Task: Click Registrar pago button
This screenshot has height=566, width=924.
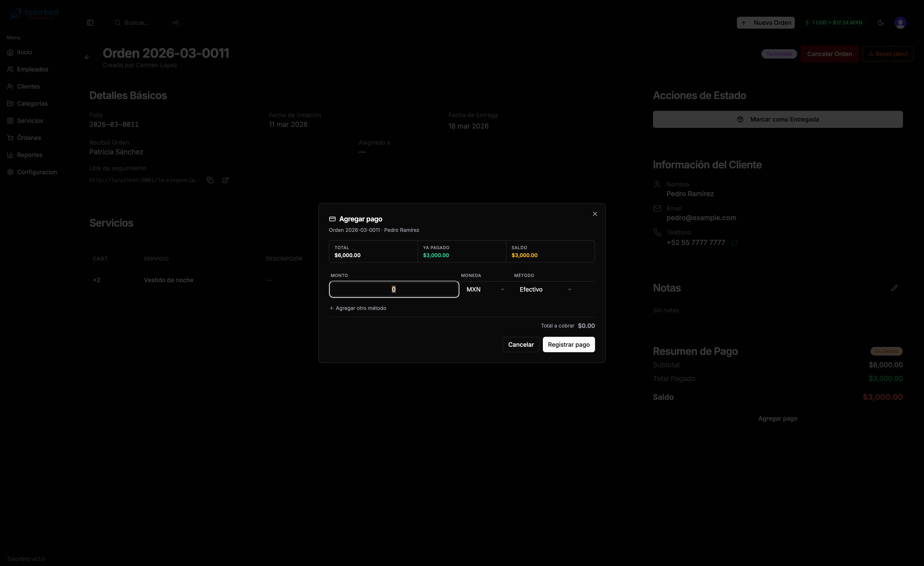Action: pos(569,344)
